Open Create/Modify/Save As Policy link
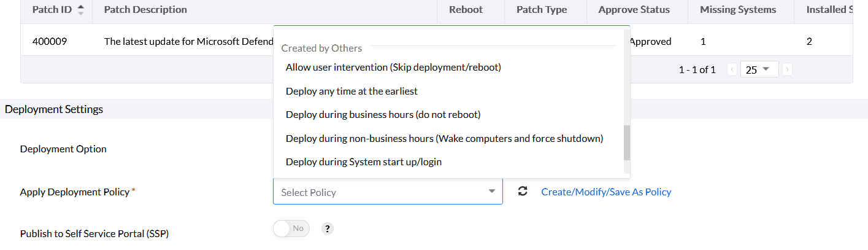The height and width of the screenshot is (250, 868). click(606, 192)
